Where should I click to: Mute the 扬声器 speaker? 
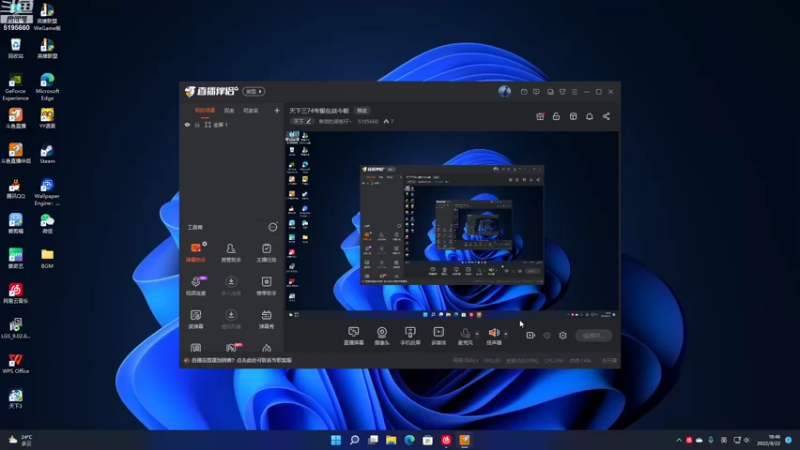[494, 336]
